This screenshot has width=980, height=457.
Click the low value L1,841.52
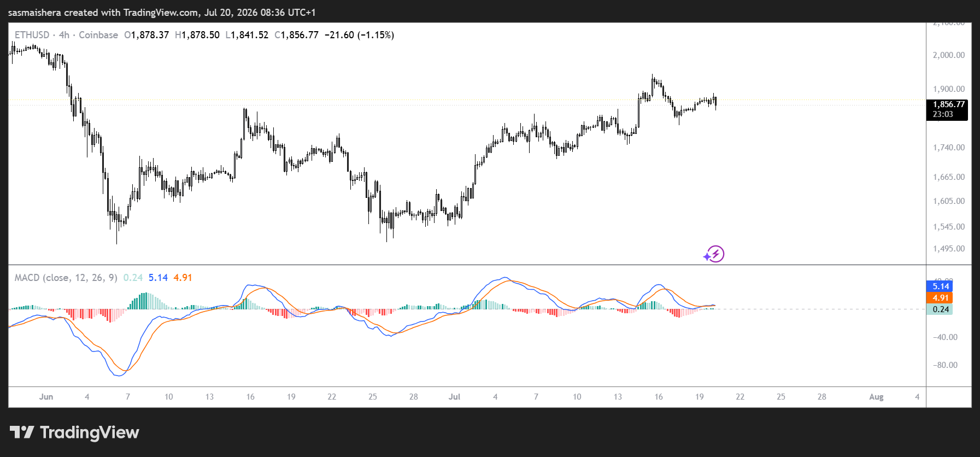247,35
